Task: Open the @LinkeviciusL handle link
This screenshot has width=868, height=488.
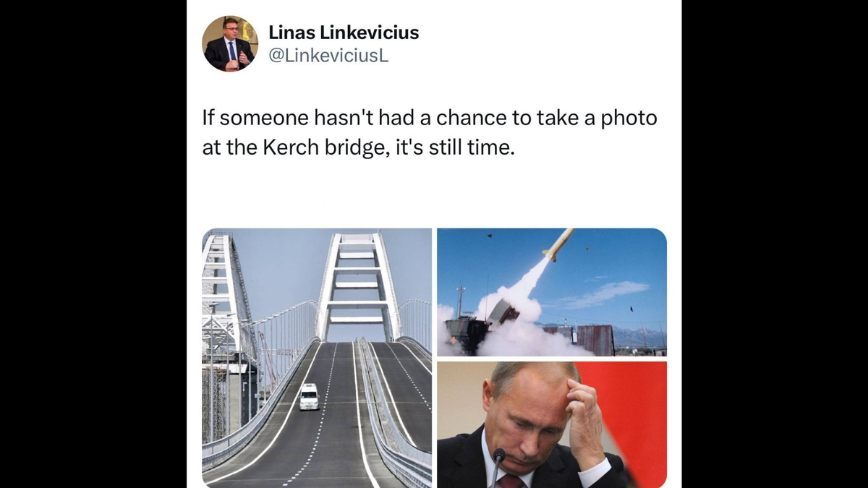Action: pyautogui.click(x=328, y=56)
